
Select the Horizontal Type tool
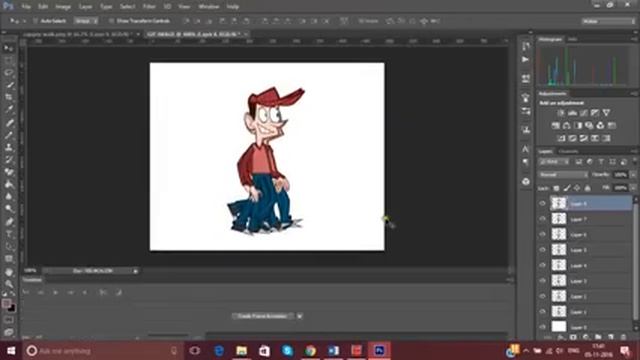(9, 234)
